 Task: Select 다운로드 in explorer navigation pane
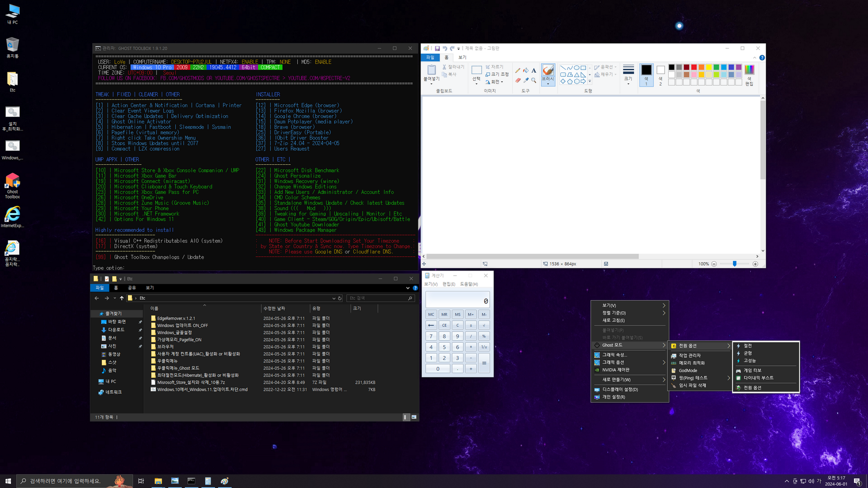click(116, 330)
